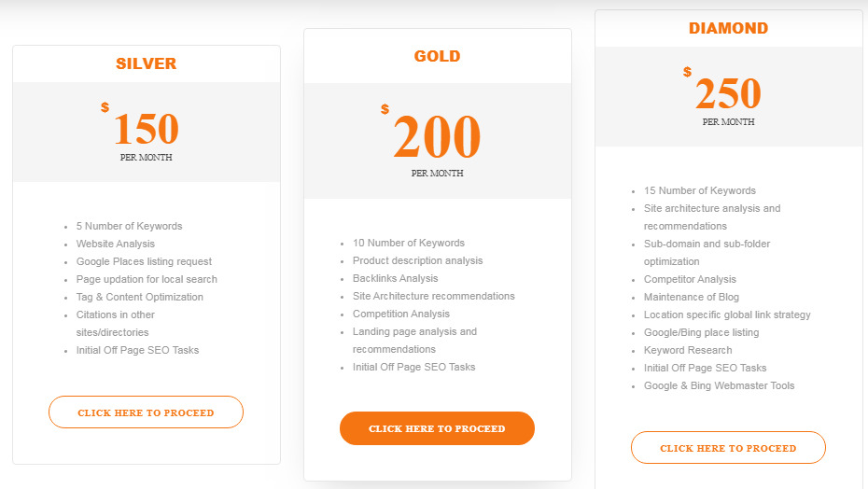This screenshot has height=489, width=868.
Task: Click 'Google Places listing request' item
Action: (x=144, y=261)
